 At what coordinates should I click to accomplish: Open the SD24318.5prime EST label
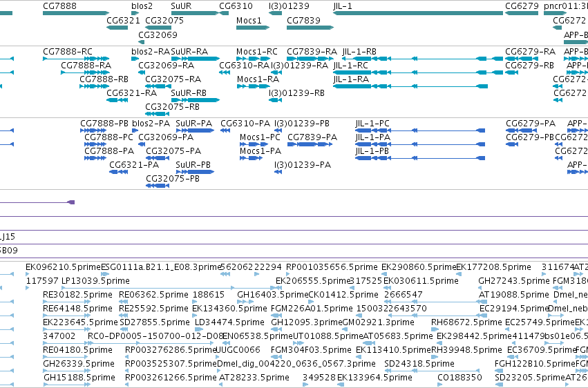419,364
